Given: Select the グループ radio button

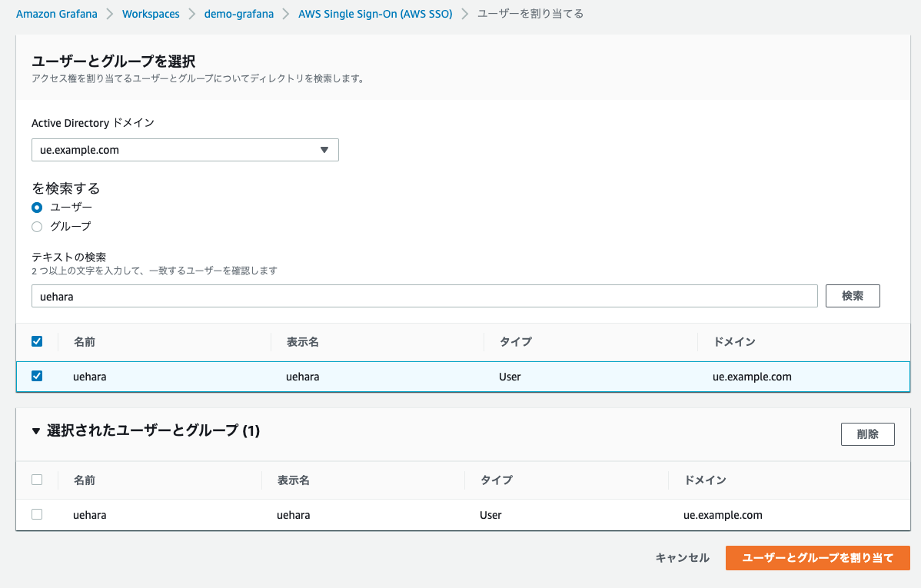Looking at the screenshot, I should 36,226.
